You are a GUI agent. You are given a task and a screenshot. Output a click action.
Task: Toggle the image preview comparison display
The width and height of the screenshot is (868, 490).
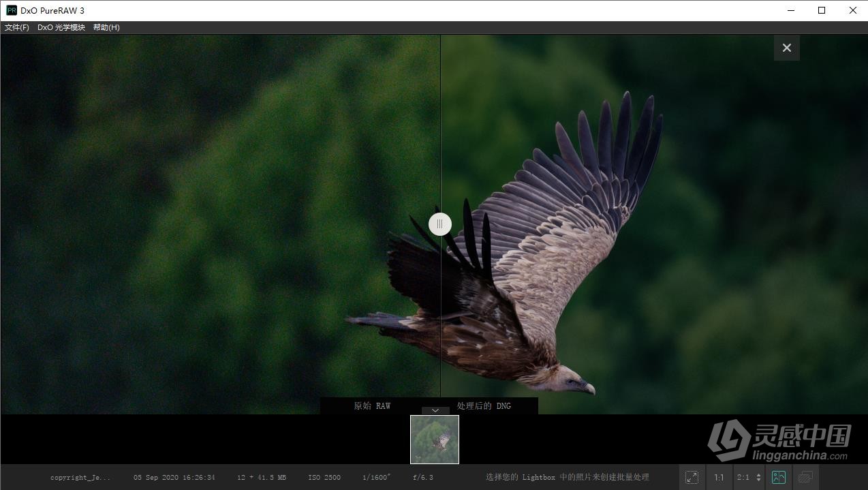click(806, 477)
